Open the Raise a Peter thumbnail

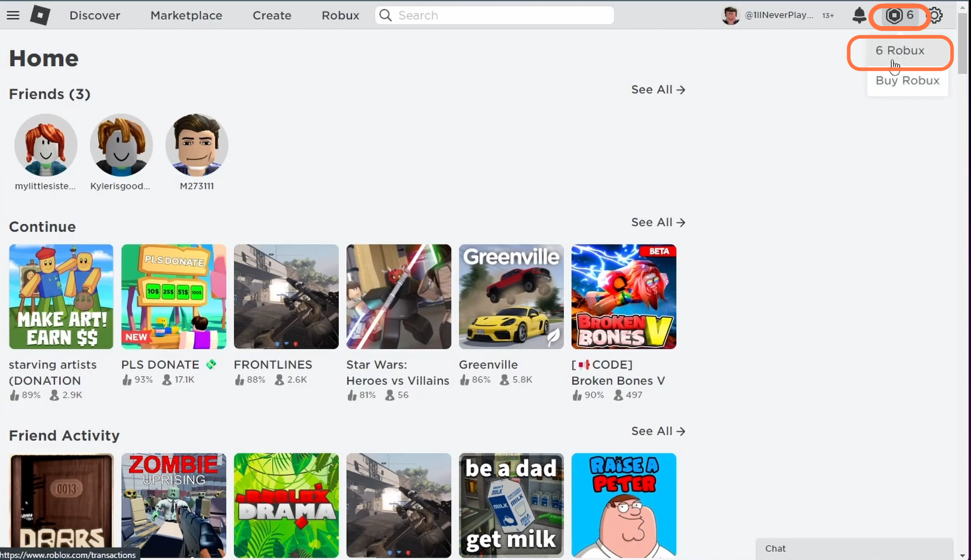tap(623, 505)
